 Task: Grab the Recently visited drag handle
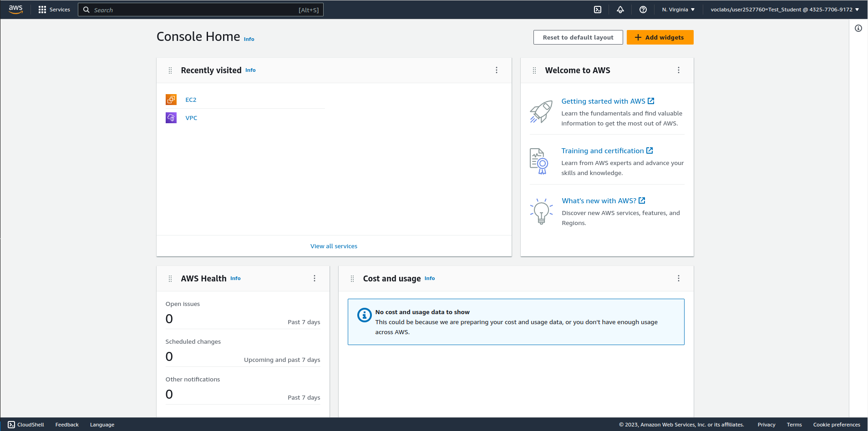click(x=170, y=70)
